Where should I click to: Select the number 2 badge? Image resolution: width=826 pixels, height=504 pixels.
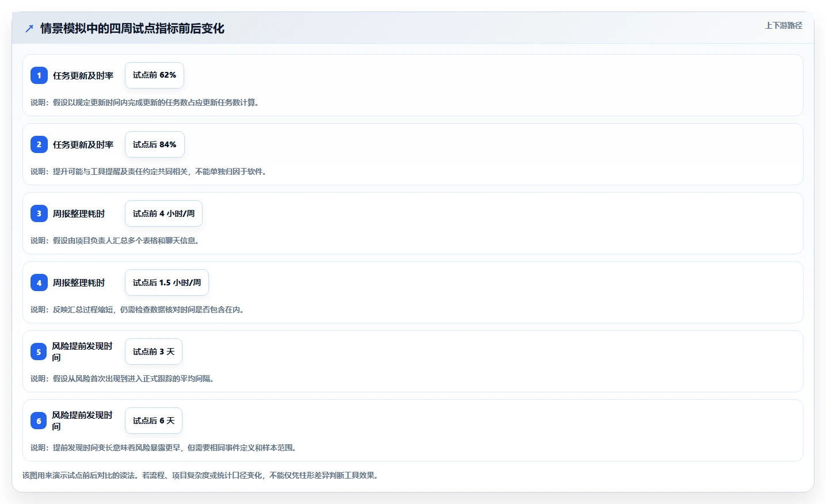[39, 144]
